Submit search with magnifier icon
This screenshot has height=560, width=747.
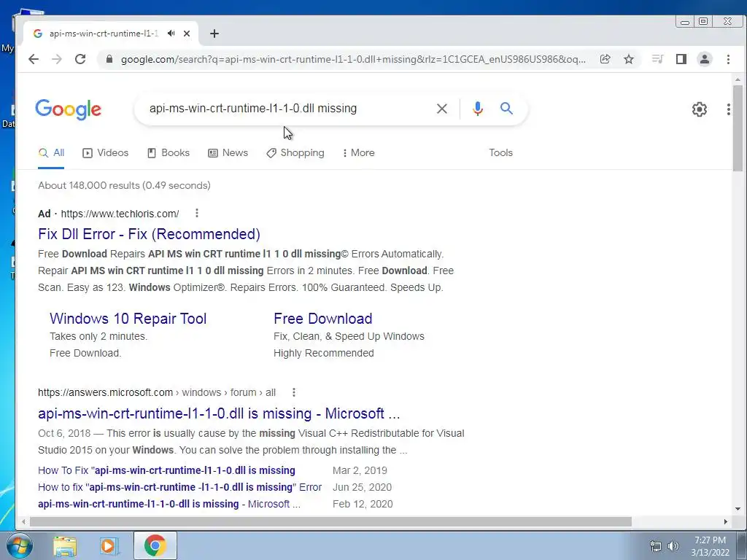(506, 109)
